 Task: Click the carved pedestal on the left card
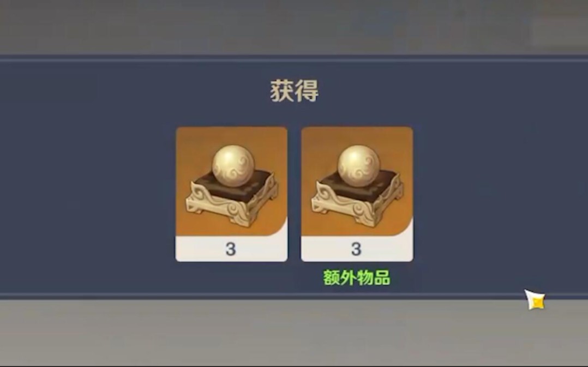[x=232, y=198]
